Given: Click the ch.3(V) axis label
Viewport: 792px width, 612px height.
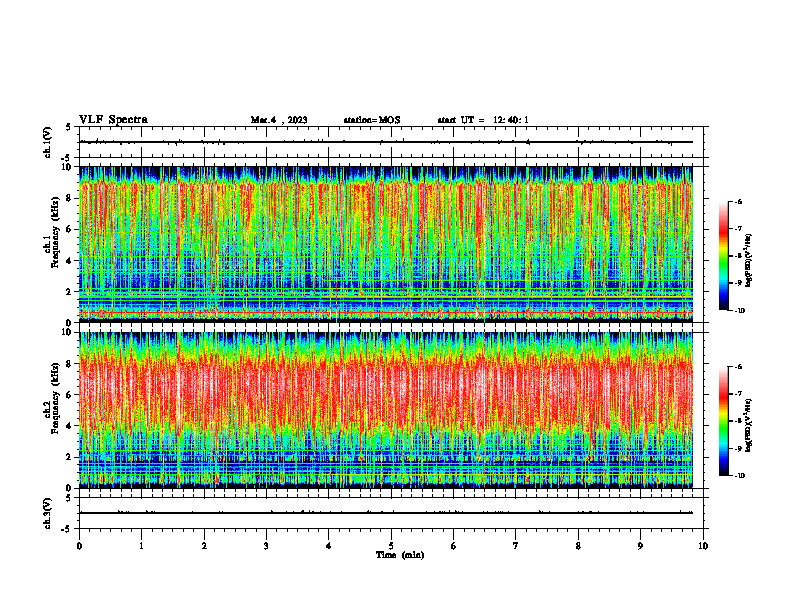Looking at the screenshot, I should click(47, 513).
